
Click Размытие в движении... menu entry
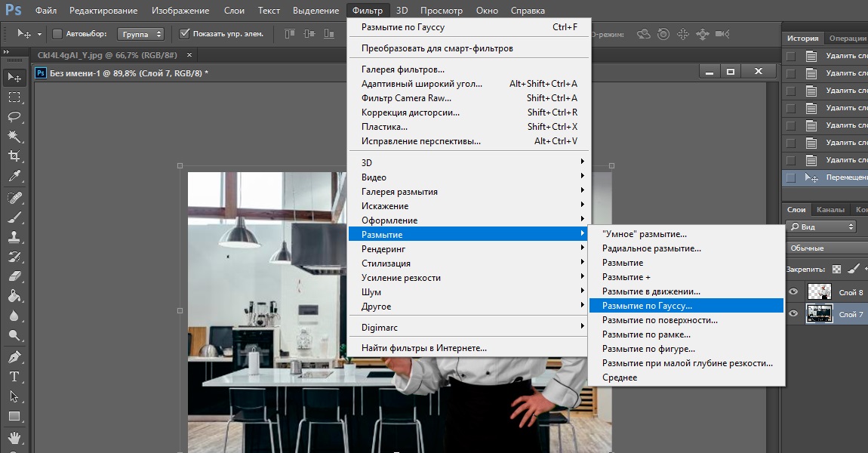pos(651,291)
